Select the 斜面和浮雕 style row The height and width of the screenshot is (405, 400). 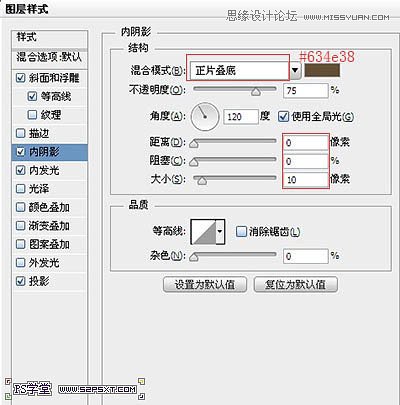[x=50, y=78]
